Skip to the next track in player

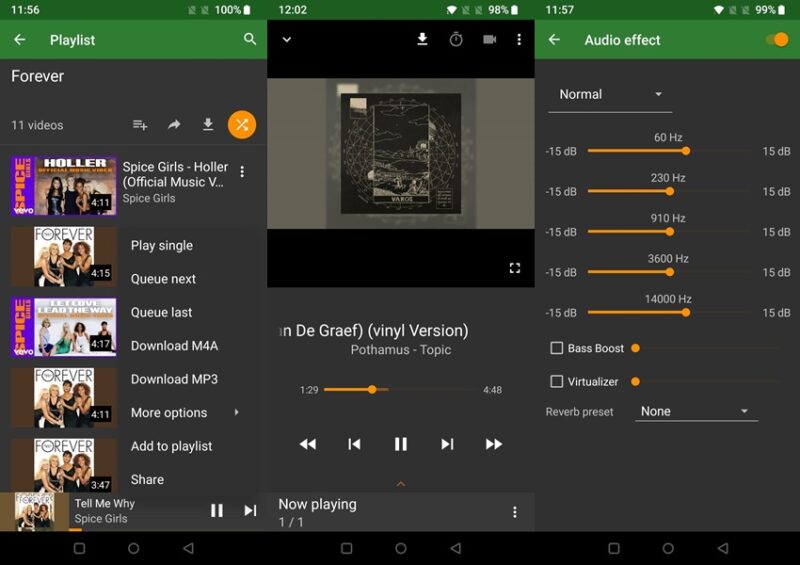pyautogui.click(x=447, y=444)
